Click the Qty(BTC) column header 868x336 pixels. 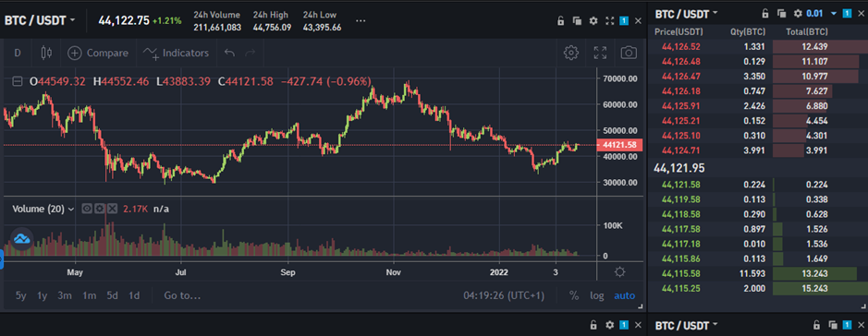747,32
